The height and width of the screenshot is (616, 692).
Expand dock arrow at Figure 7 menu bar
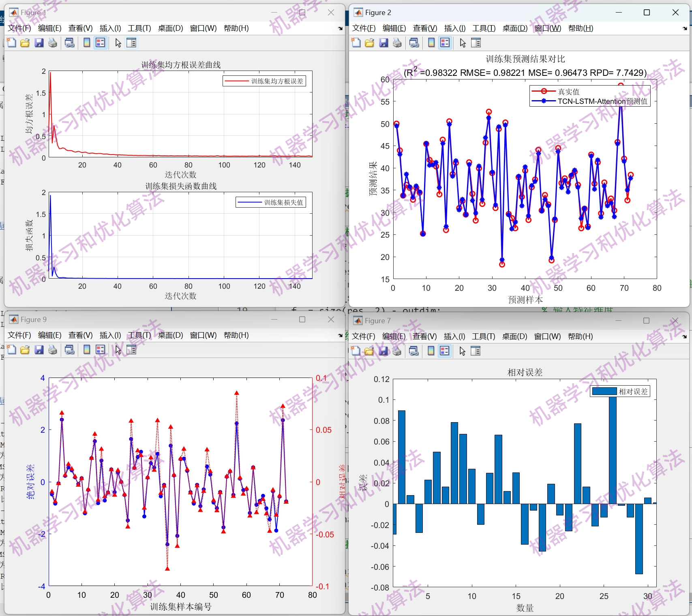coord(685,337)
